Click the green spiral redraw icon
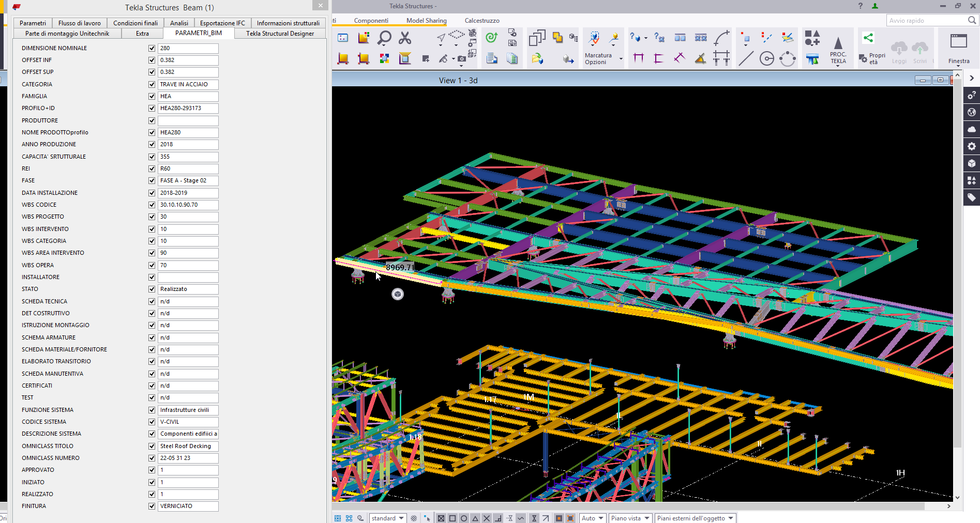 (x=492, y=37)
